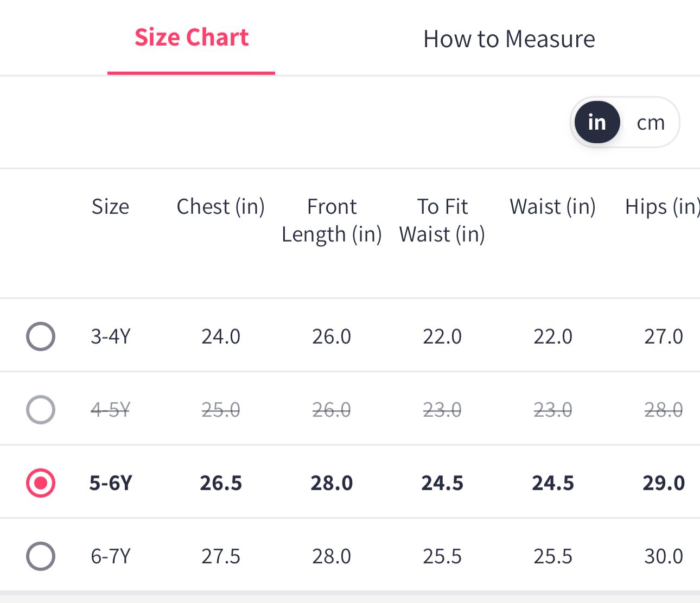Screen dimensions: 700x603
Task: Click the 6-7Y size label
Action: click(111, 556)
